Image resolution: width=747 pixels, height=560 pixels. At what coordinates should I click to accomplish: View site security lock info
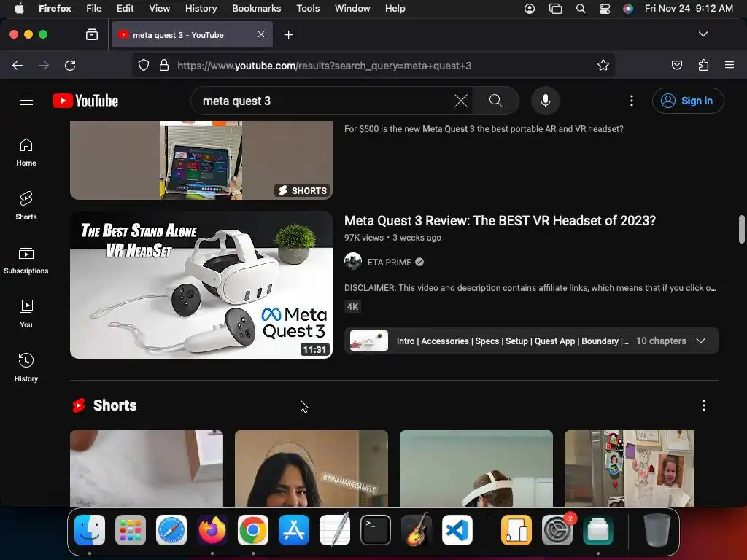164,65
